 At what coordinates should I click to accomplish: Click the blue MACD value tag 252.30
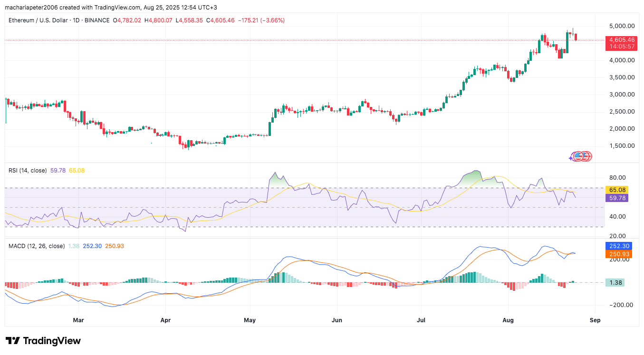tap(618, 246)
